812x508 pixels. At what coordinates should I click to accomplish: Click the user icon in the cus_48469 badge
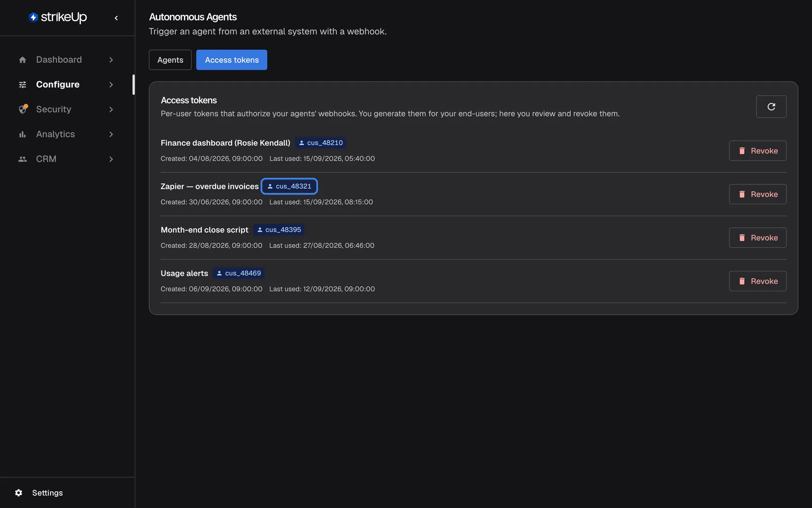219,273
